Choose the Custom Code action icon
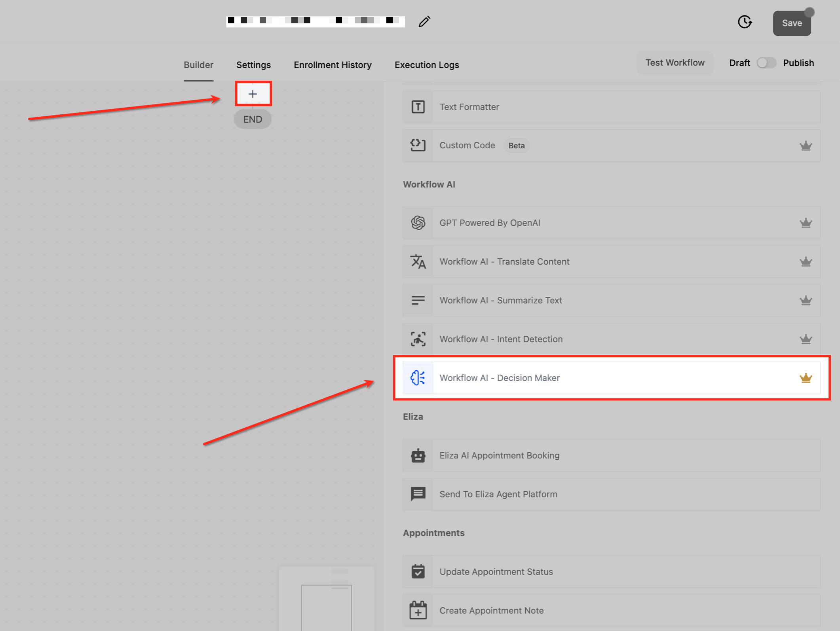Viewport: 840px width, 631px height. coord(418,145)
